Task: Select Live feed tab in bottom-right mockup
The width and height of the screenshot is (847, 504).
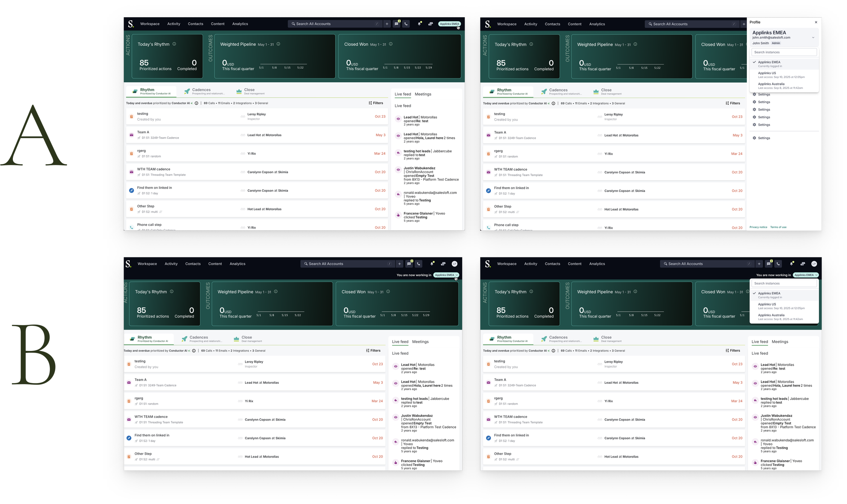Action: (x=759, y=341)
